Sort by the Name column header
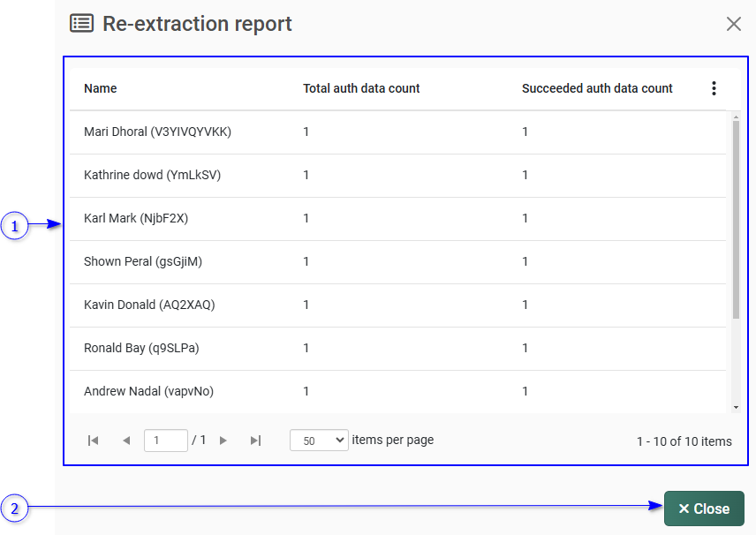The image size is (756, 535). pyautogui.click(x=101, y=88)
